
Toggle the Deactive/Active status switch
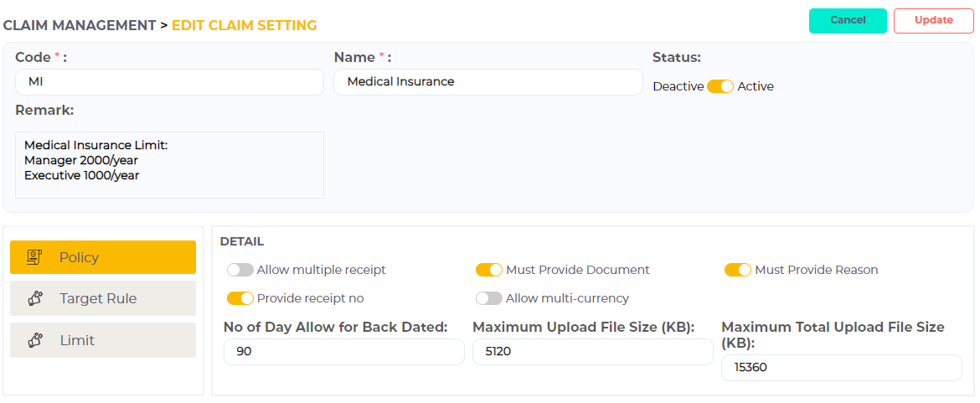coord(720,86)
